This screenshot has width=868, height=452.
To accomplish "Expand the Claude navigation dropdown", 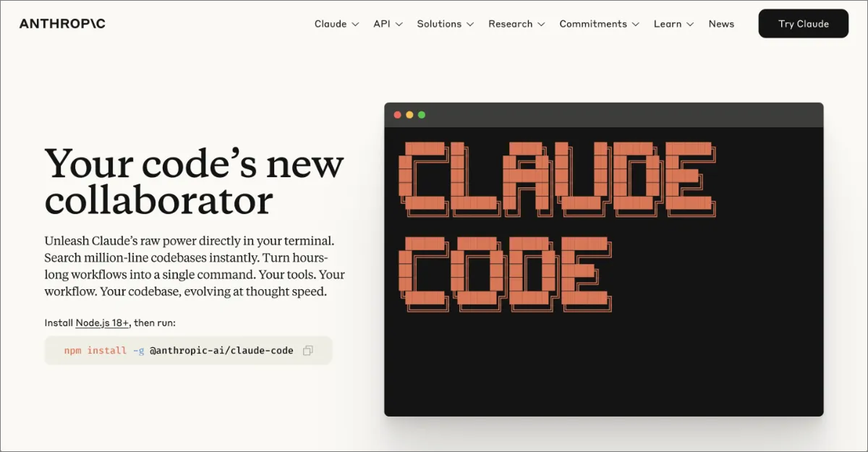I will [336, 24].
